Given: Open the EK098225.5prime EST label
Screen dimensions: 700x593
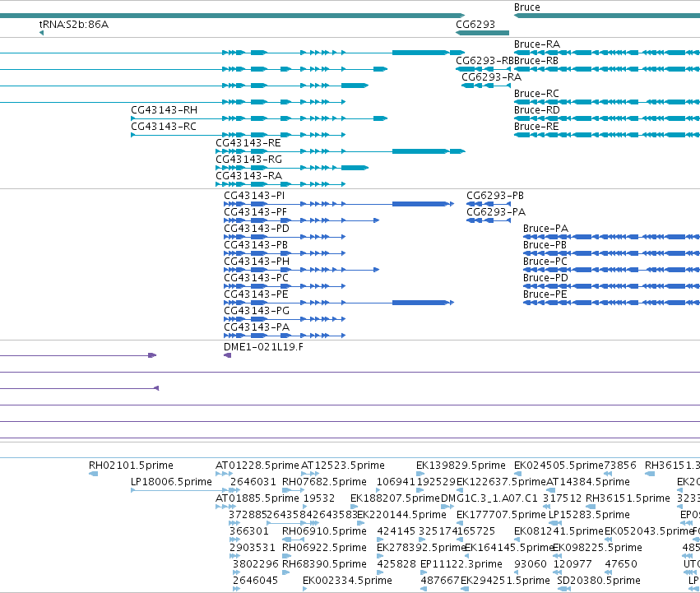Looking at the screenshot, I should (598, 548).
